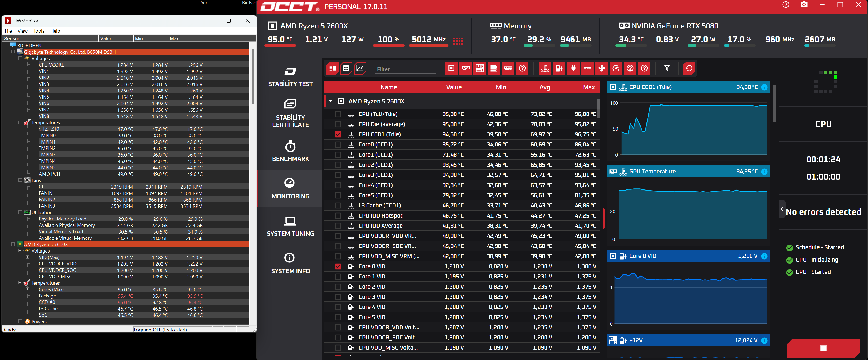Focus the Filter text field in OCCT

point(406,69)
